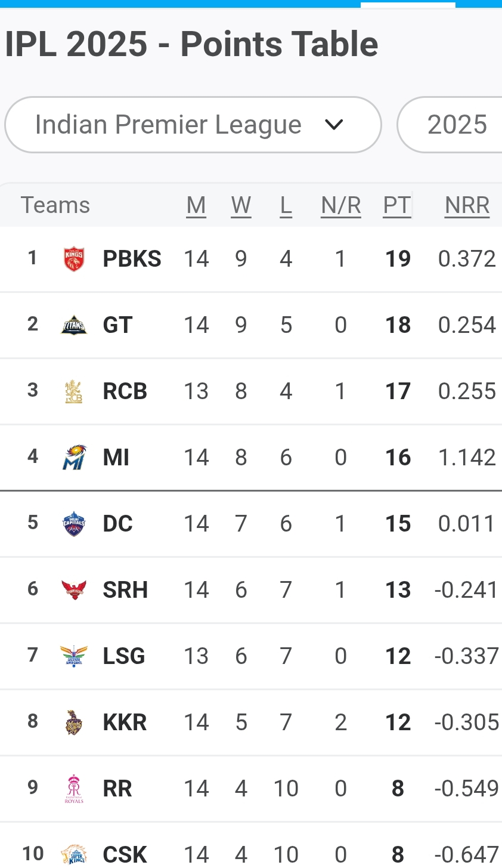The image size is (502, 868).
Task: Tap the Mumbai Indians team logo
Action: (x=74, y=458)
